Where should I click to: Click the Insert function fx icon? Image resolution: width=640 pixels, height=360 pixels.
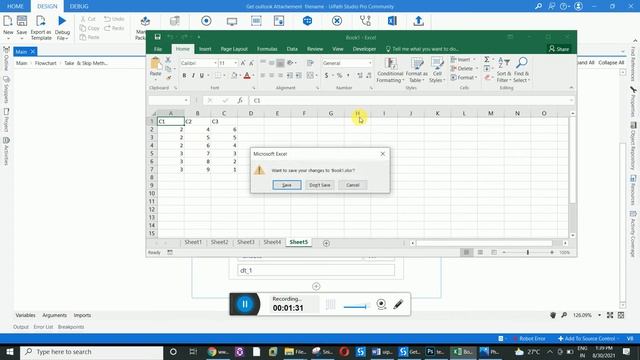click(240, 100)
